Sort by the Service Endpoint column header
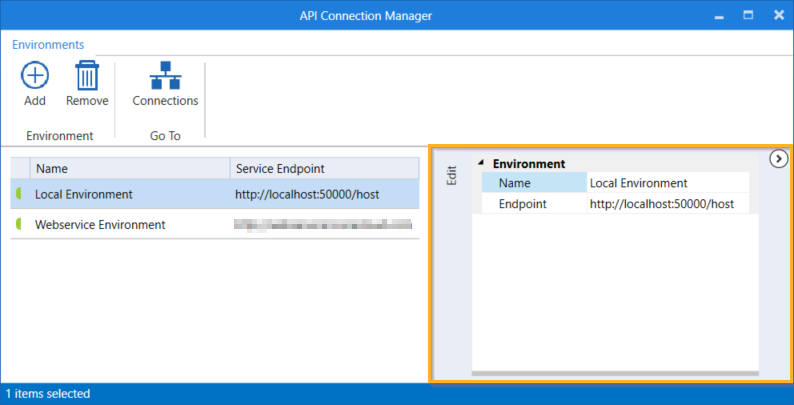794x405 pixels. [324, 169]
